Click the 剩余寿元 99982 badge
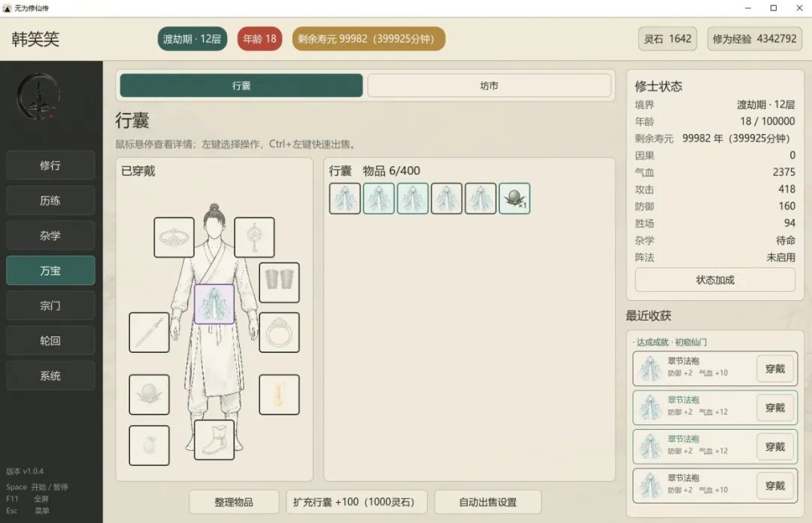 tap(368, 39)
